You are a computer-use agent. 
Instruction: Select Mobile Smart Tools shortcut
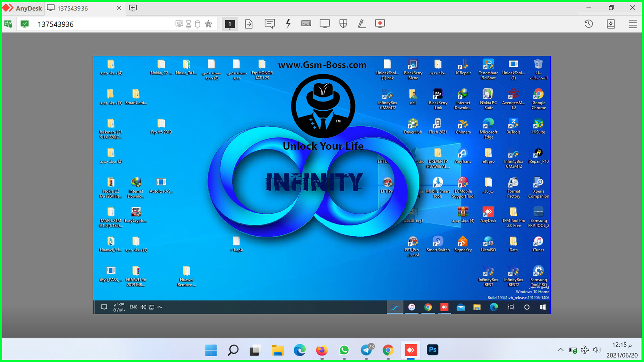click(x=438, y=188)
